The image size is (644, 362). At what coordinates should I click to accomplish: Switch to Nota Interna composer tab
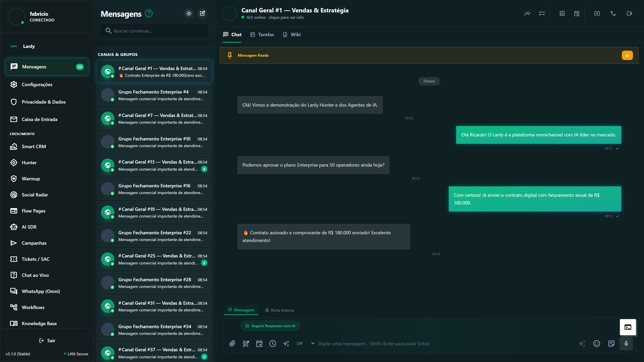(x=280, y=310)
